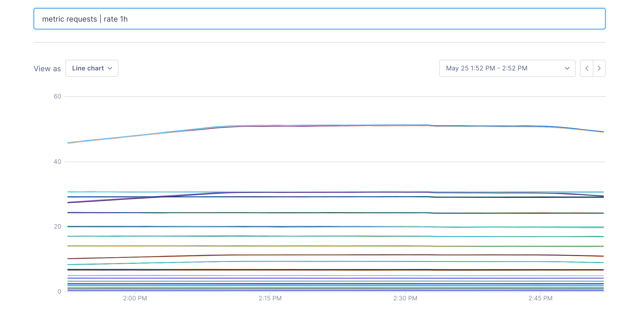644x318 pixels.
Task: Click the 2:15 PM axis label
Action: click(270, 298)
